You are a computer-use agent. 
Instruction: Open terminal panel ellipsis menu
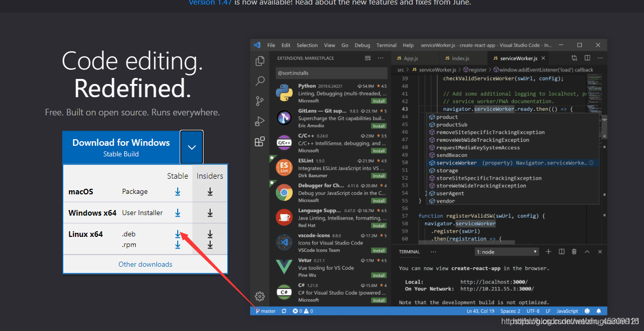433,252
